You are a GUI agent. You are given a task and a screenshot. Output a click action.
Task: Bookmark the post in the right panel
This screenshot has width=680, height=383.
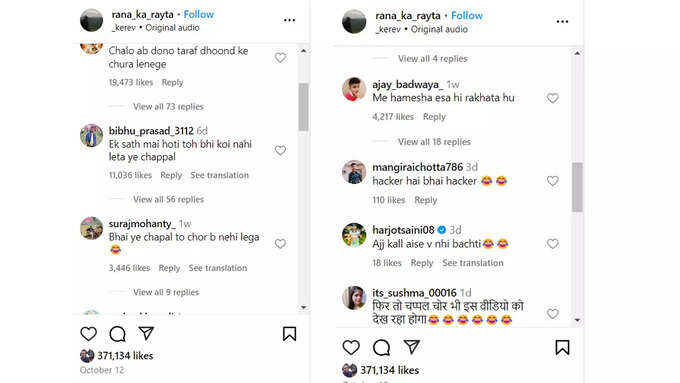(x=562, y=347)
